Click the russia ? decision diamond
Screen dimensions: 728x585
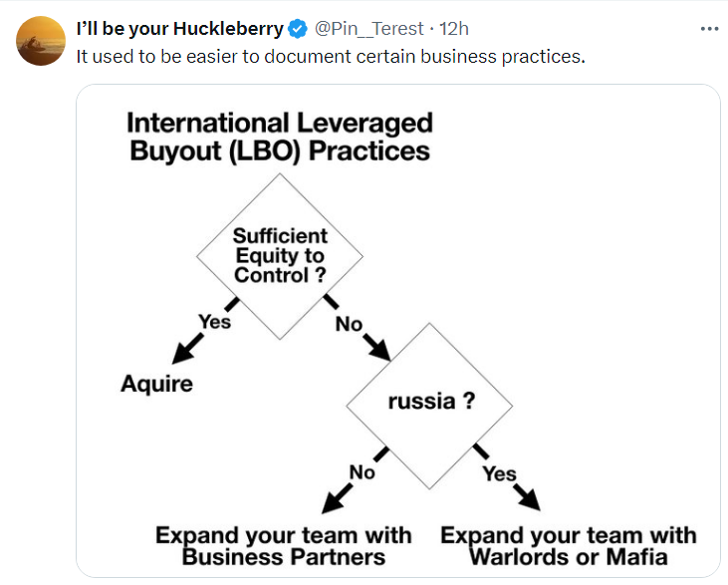click(429, 406)
